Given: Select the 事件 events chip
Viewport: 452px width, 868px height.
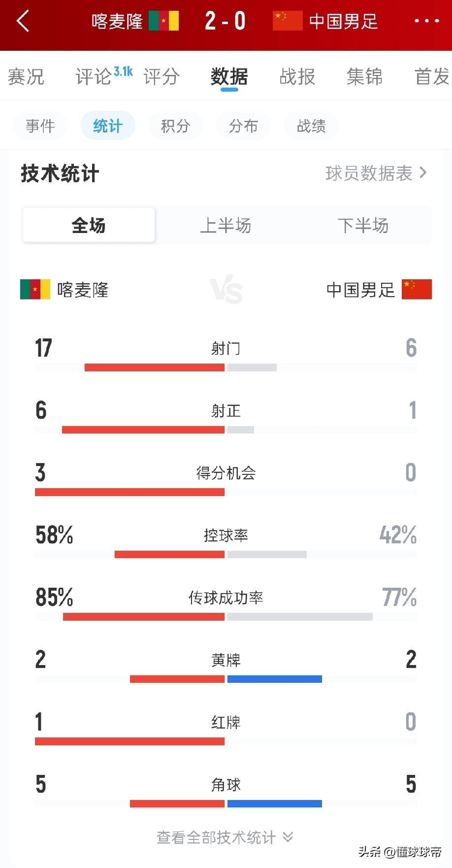Looking at the screenshot, I should coord(40,126).
